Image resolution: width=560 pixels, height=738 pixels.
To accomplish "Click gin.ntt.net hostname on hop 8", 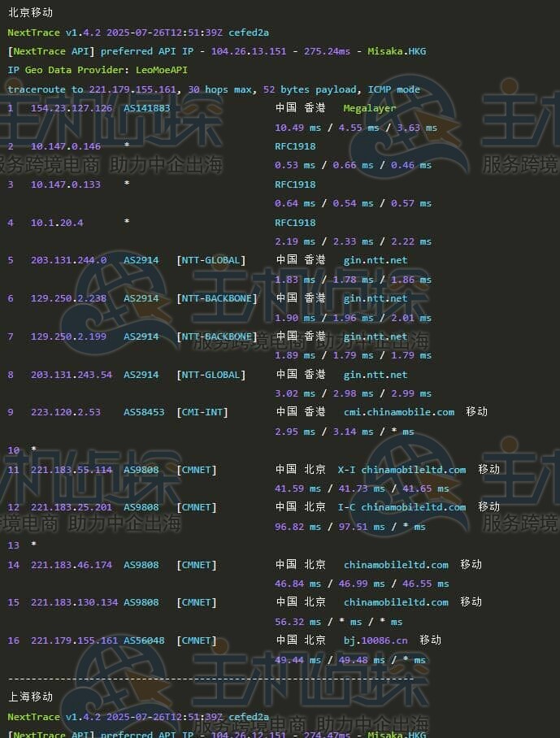I will pyautogui.click(x=376, y=375).
